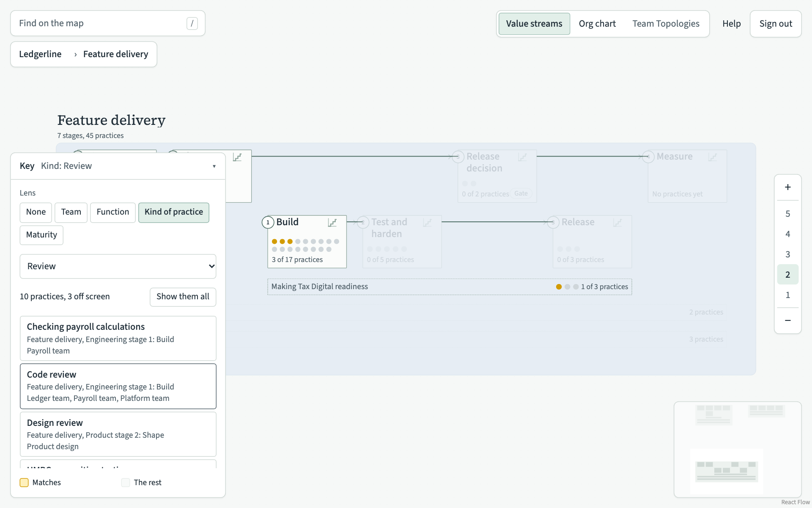Click the minimap overview
Screen dimensions: 812x508
(738, 450)
